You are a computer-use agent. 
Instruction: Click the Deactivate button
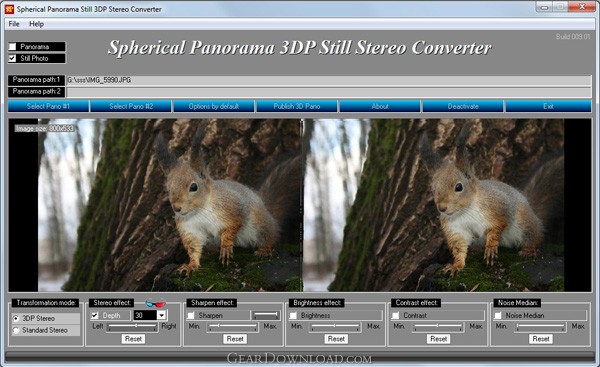coord(463,106)
